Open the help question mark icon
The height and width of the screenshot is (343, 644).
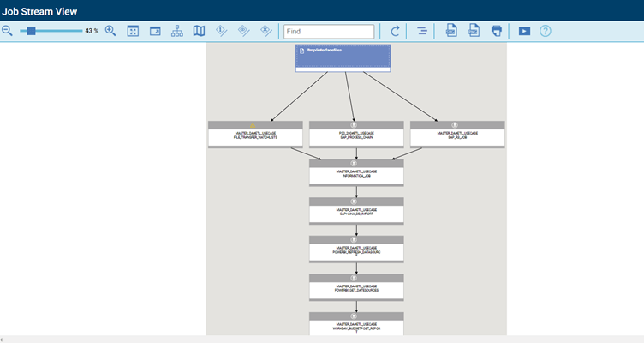click(546, 31)
